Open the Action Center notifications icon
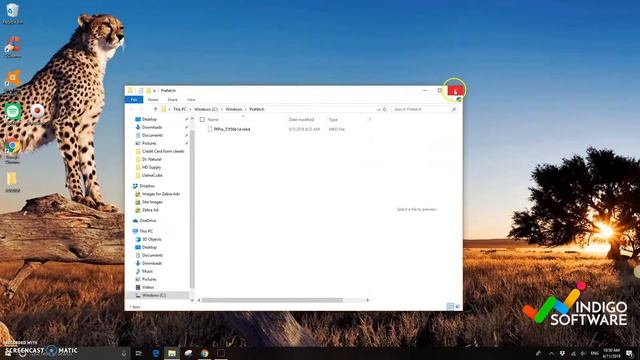 [x=629, y=353]
